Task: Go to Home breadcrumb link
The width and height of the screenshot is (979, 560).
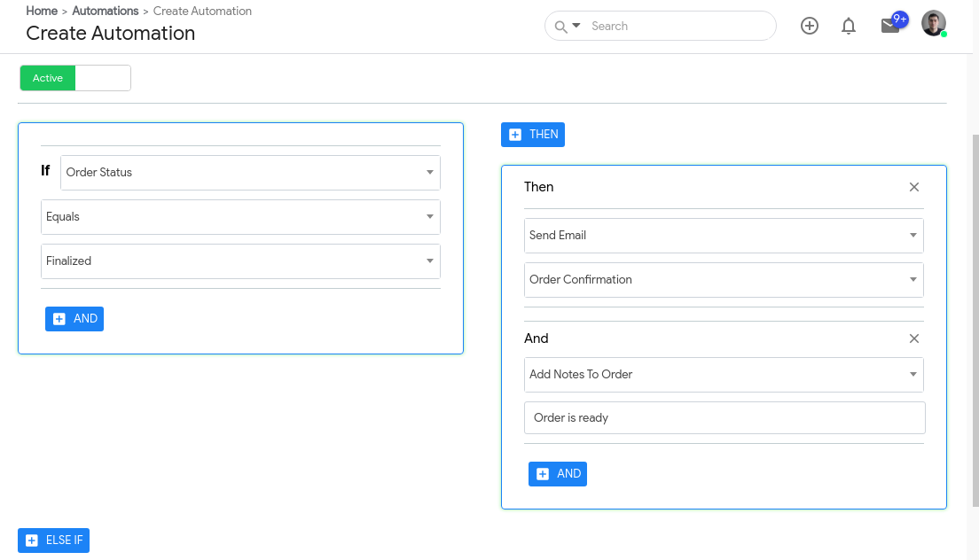Action: click(x=42, y=12)
